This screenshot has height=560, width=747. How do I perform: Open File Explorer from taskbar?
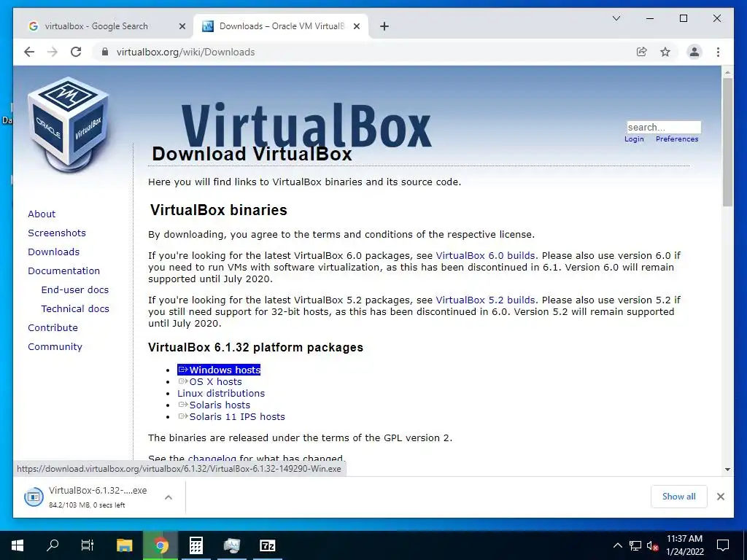pyautogui.click(x=125, y=545)
